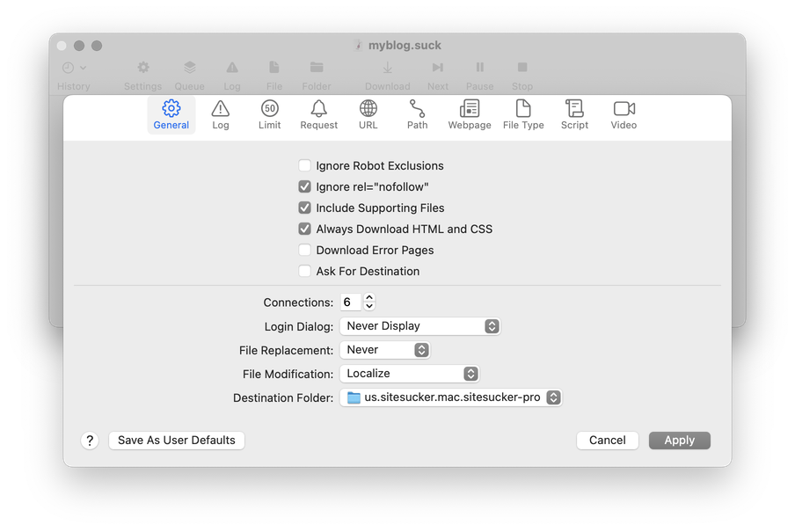
Task: Open the Path settings pane
Action: 417,114
